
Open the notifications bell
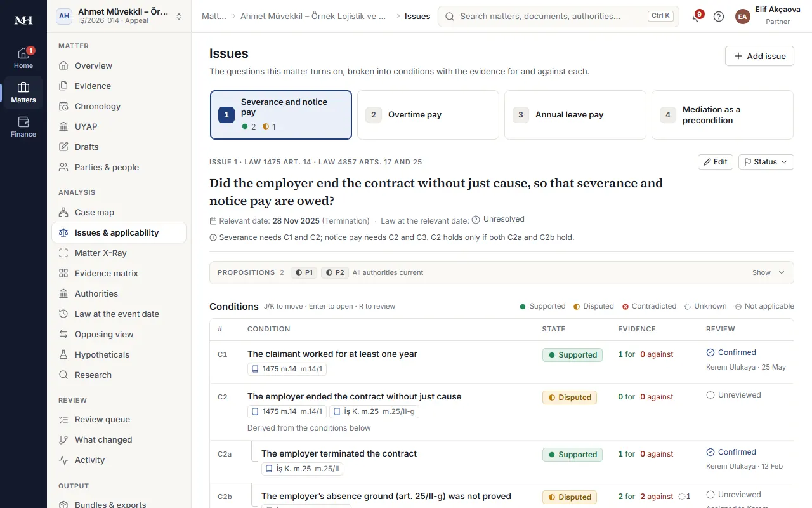697,17
